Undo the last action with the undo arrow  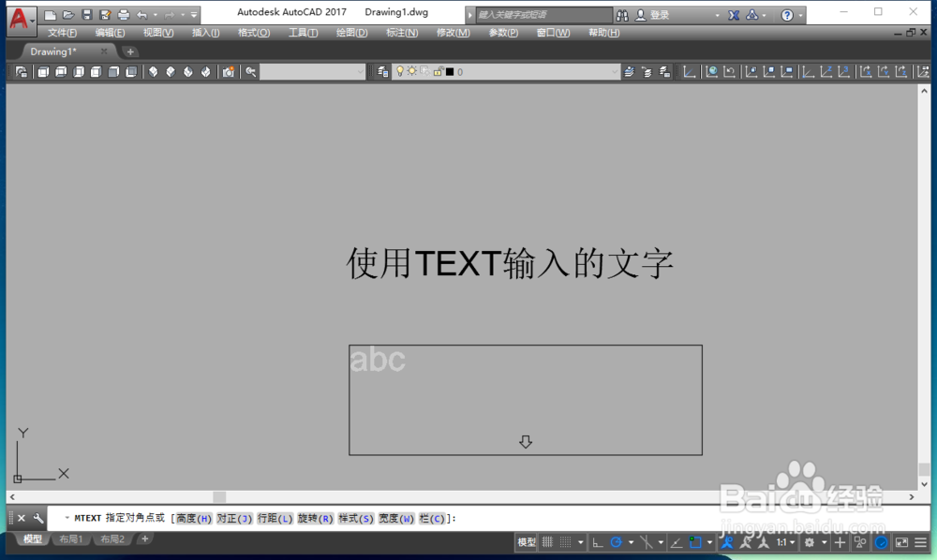pyautogui.click(x=141, y=15)
